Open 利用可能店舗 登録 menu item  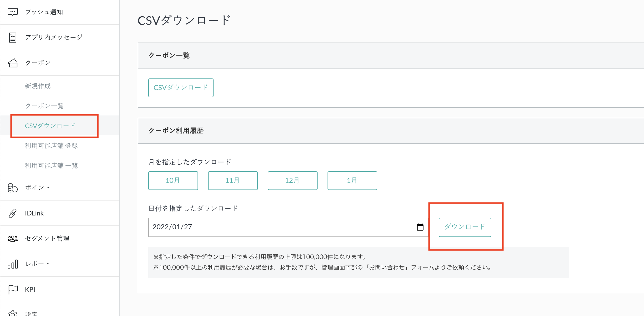click(51, 146)
